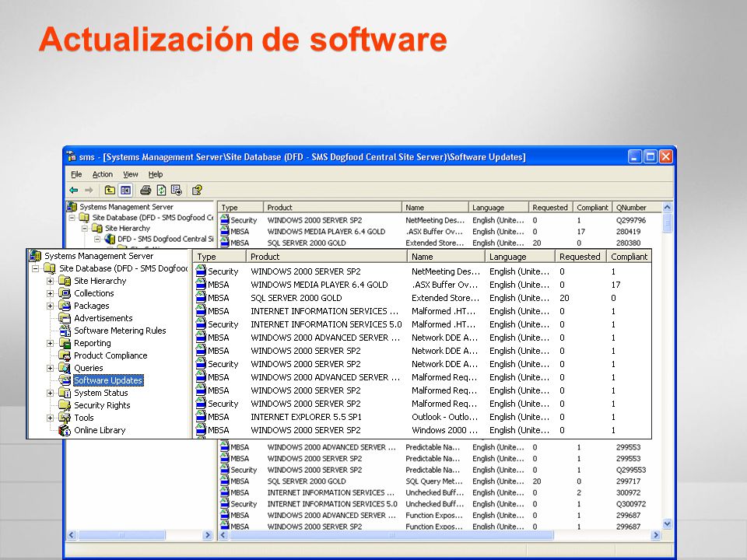Screen dimensions: 747x560
Task: Click the vertical scrollbar down arrow
Action: click(667, 523)
